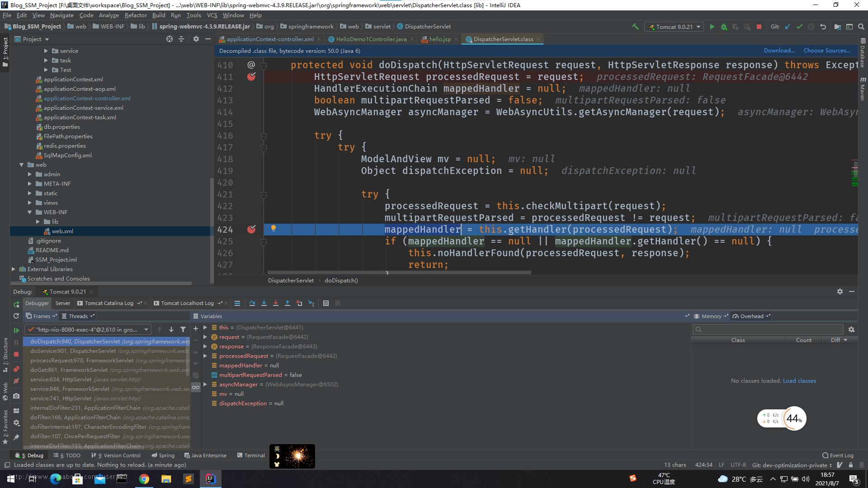Click the intention lightbulb on line 424
This screenshot has height=488, width=868.
click(x=273, y=228)
